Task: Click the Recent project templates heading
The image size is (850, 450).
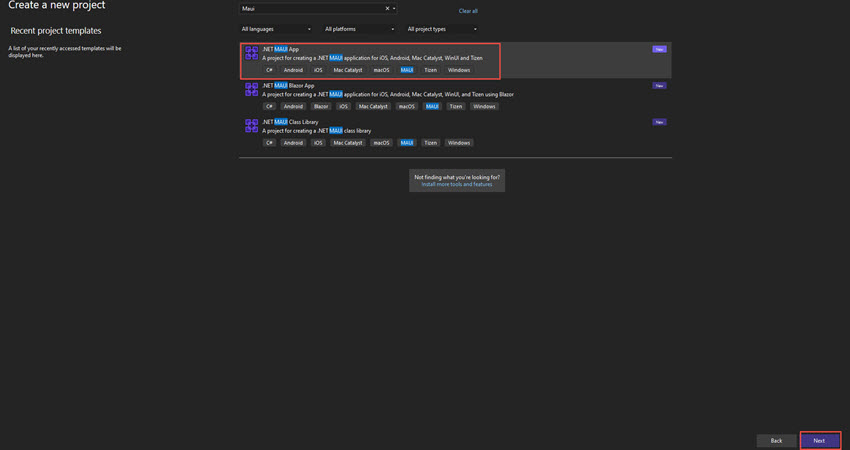Action: (x=56, y=31)
